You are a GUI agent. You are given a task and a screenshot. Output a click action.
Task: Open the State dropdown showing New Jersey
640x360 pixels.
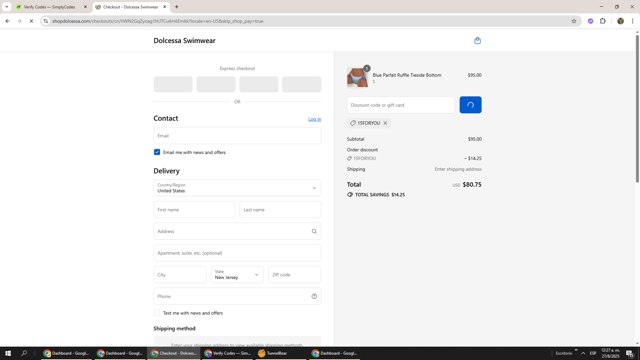[237, 275]
